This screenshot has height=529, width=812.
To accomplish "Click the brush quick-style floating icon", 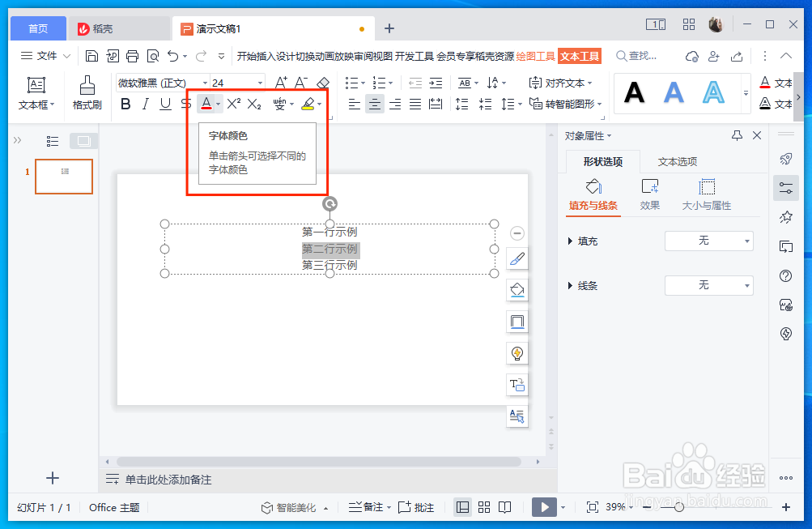I will tap(517, 259).
